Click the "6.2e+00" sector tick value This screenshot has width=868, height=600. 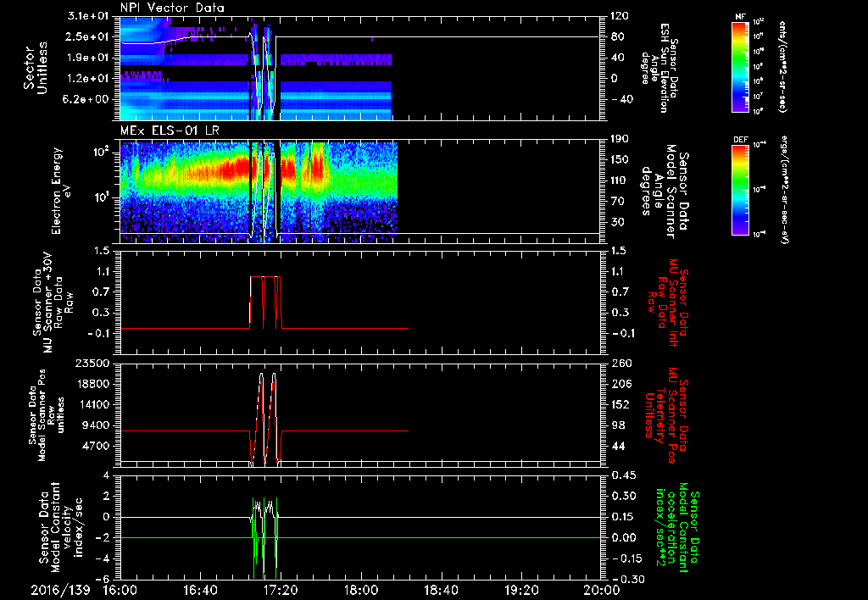tap(87, 99)
